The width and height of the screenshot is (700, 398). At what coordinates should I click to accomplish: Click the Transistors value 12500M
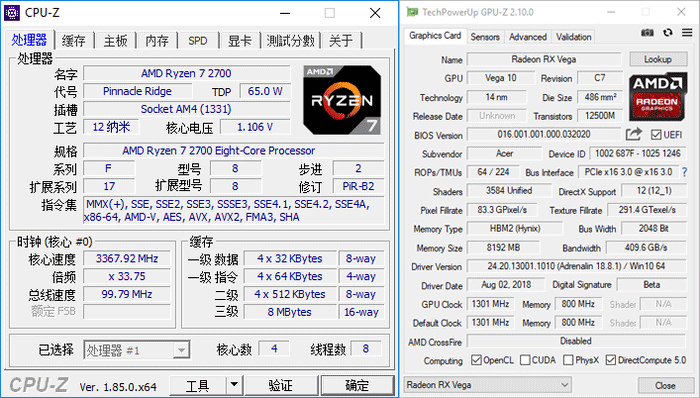(x=600, y=116)
